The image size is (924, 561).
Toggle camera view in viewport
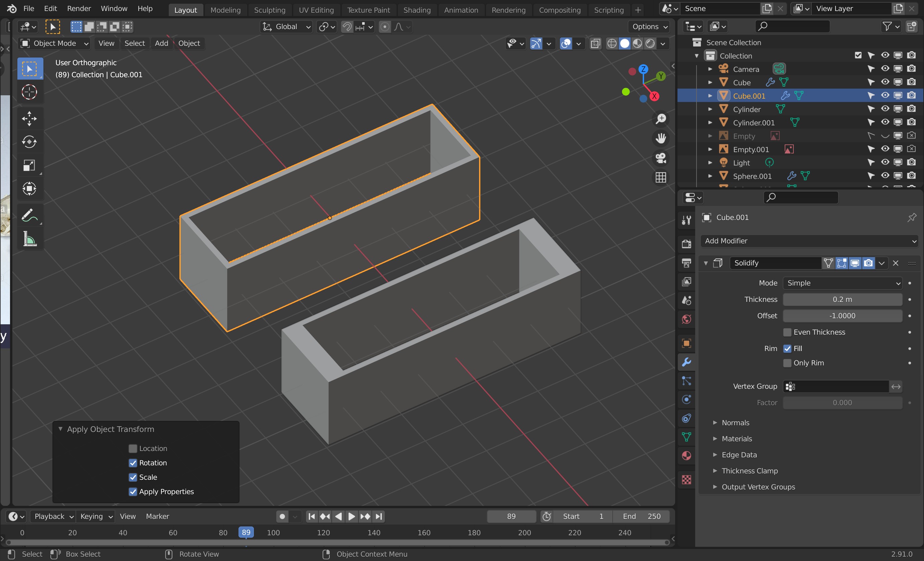pyautogui.click(x=660, y=158)
